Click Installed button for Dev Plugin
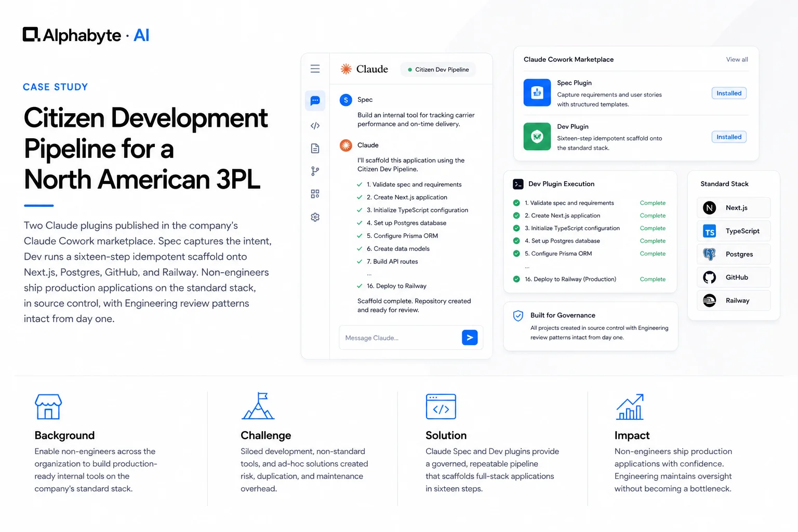798x532 pixels. 729,137
